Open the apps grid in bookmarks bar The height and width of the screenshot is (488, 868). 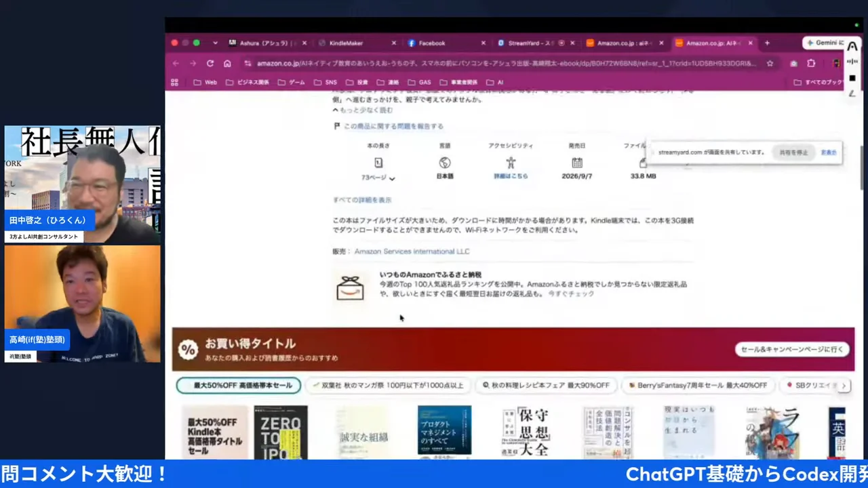(174, 82)
